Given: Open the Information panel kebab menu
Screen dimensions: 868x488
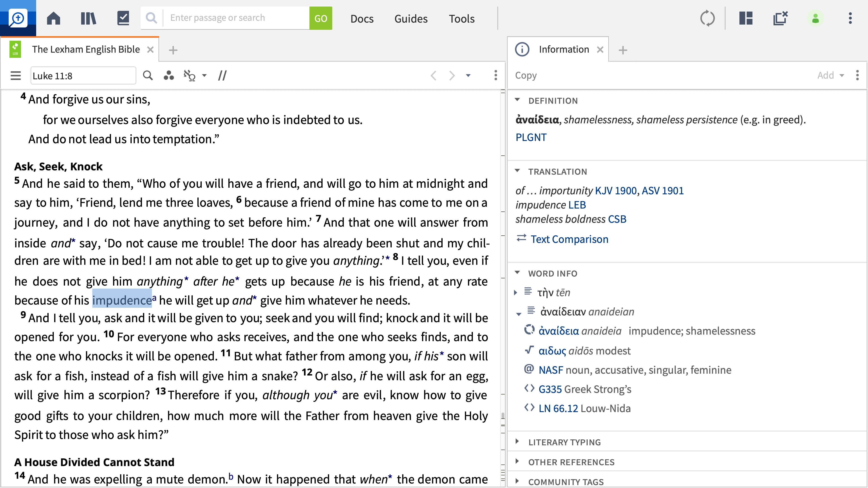Looking at the screenshot, I should (858, 75).
